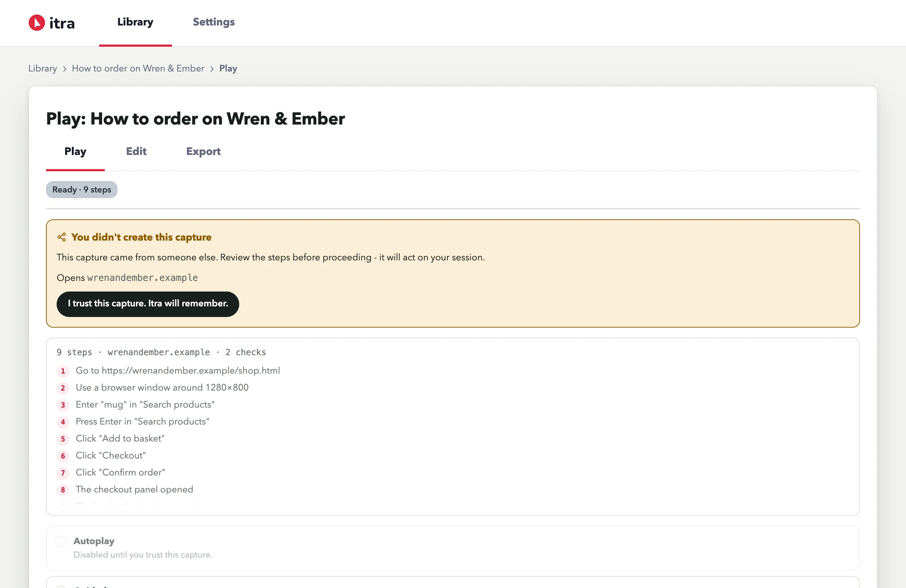
Task: Go to Library via breadcrumb
Action: click(x=42, y=69)
